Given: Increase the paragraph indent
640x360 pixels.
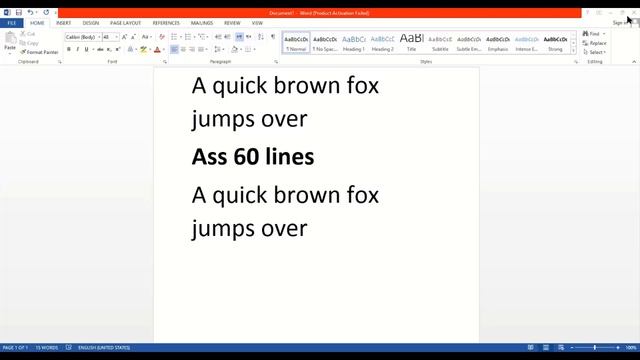Looking at the screenshot, I should 227,37.
